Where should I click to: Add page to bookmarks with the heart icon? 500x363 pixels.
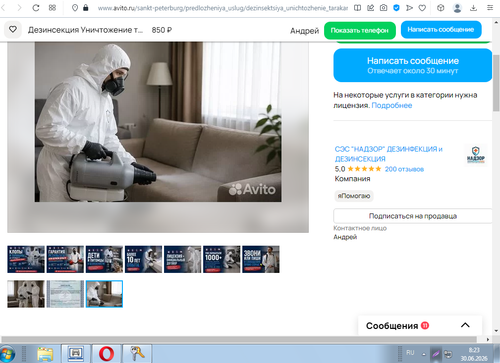(422, 8)
